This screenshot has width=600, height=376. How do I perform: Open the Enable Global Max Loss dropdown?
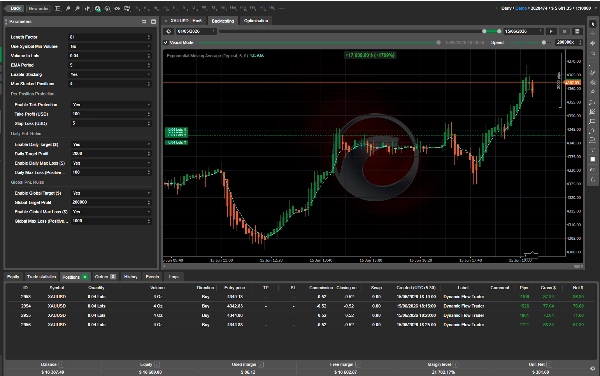[x=111, y=212]
